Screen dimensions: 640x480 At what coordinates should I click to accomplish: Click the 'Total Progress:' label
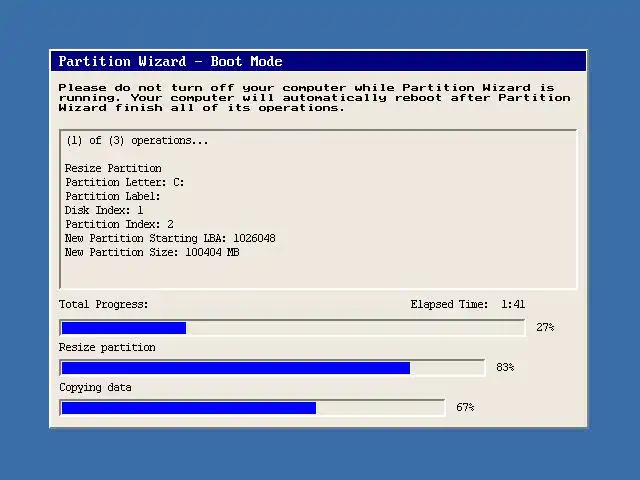click(x=103, y=304)
